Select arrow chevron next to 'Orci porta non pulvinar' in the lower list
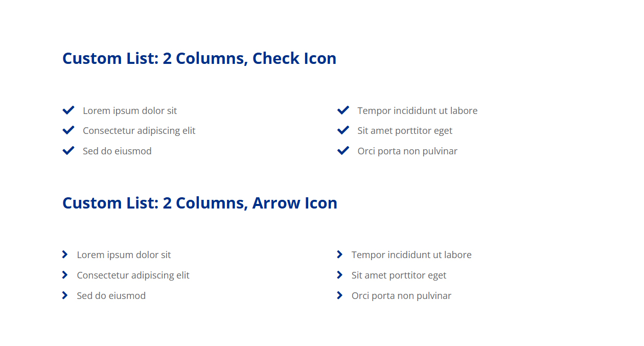 (340, 295)
